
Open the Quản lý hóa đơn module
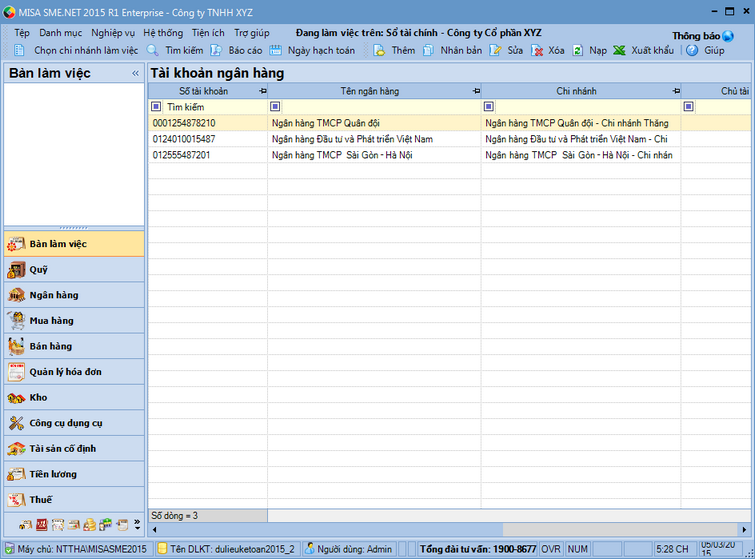click(x=74, y=372)
